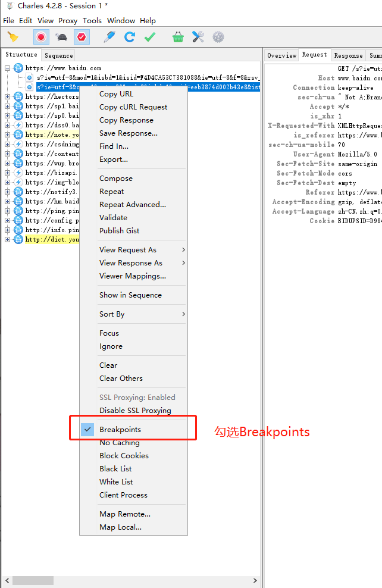Choose Copy URL from context menu

116,94
